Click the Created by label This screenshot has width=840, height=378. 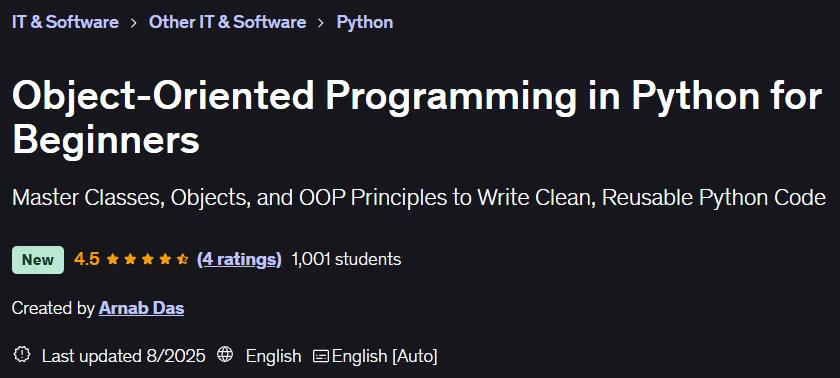pyautogui.click(x=54, y=308)
